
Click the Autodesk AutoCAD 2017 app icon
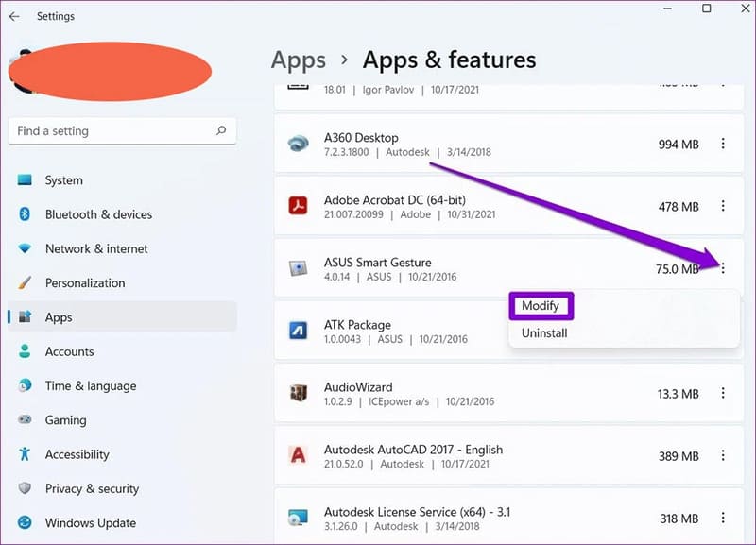click(x=298, y=455)
